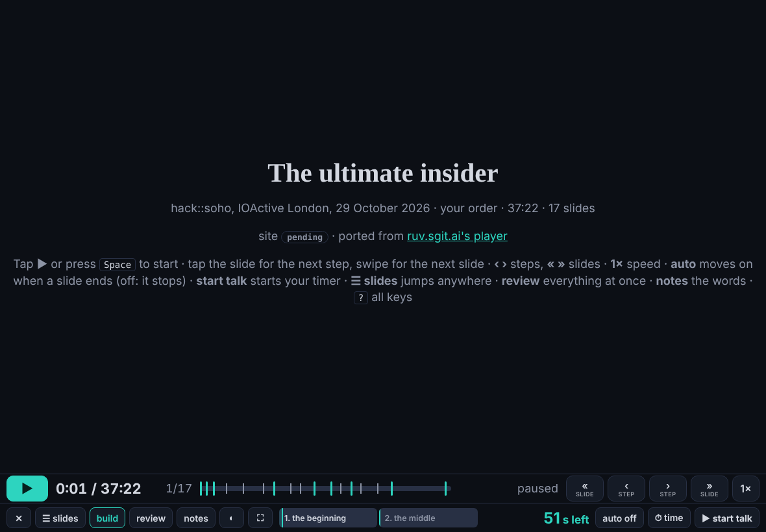Enter fullscreen mode
Screen dimensions: 766x532
260,518
